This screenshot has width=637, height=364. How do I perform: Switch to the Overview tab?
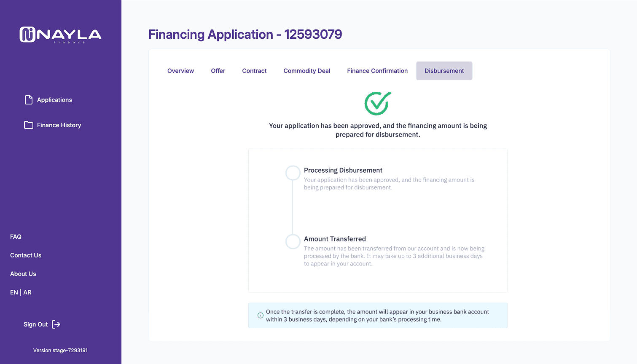[x=180, y=71]
